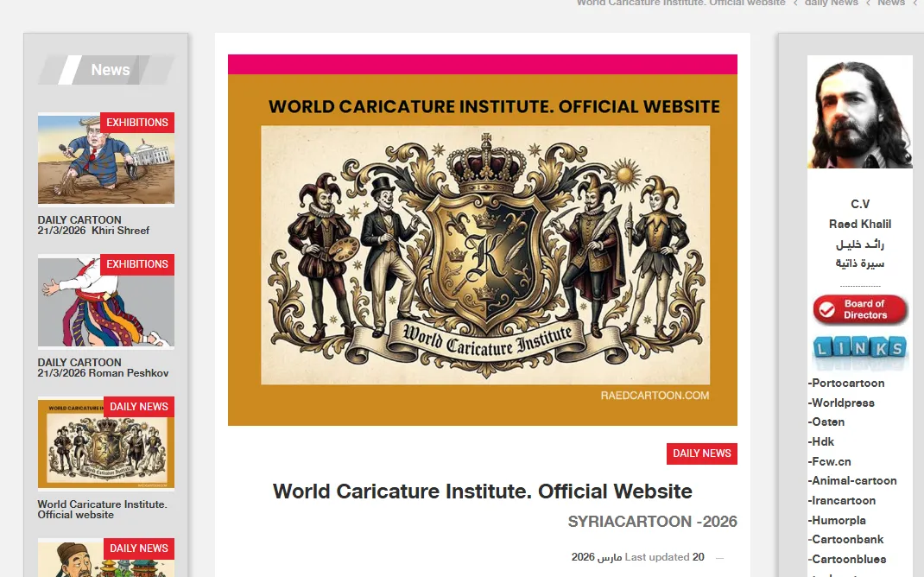Visit the Cartoonblues link

tap(847, 560)
